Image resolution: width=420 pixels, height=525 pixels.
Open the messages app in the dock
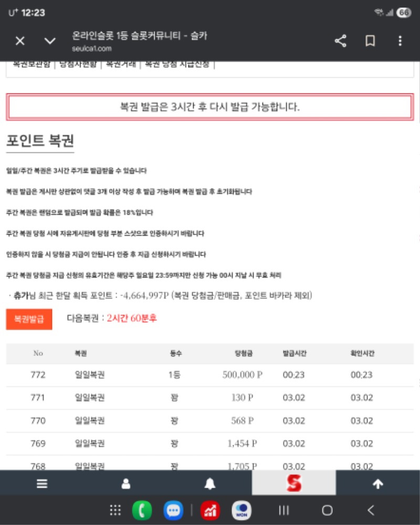[x=173, y=510]
